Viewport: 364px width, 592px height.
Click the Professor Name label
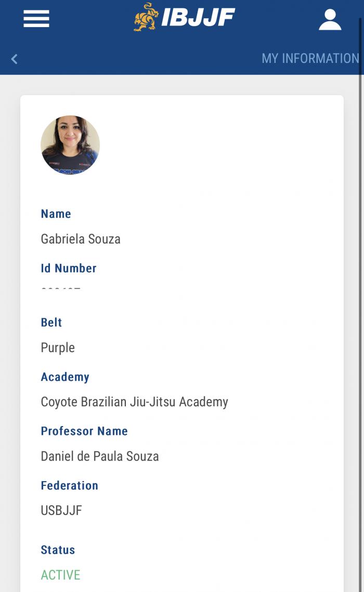84,431
